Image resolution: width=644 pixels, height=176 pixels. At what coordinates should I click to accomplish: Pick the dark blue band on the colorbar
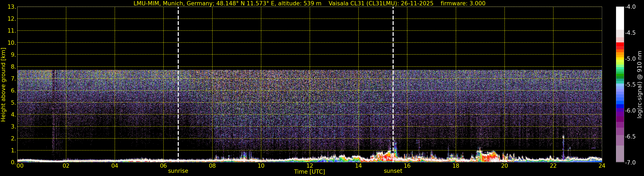pyautogui.click(x=620, y=106)
